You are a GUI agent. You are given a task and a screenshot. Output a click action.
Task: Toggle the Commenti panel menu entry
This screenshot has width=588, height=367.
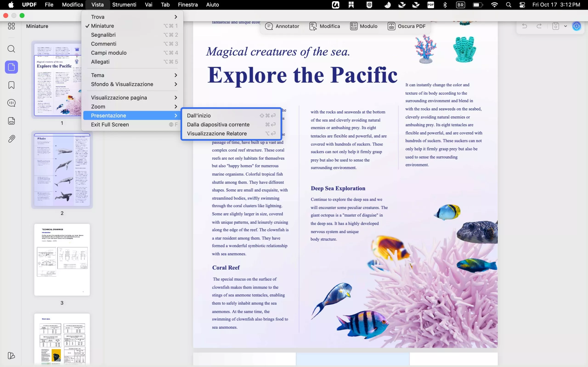pos(104,44)
